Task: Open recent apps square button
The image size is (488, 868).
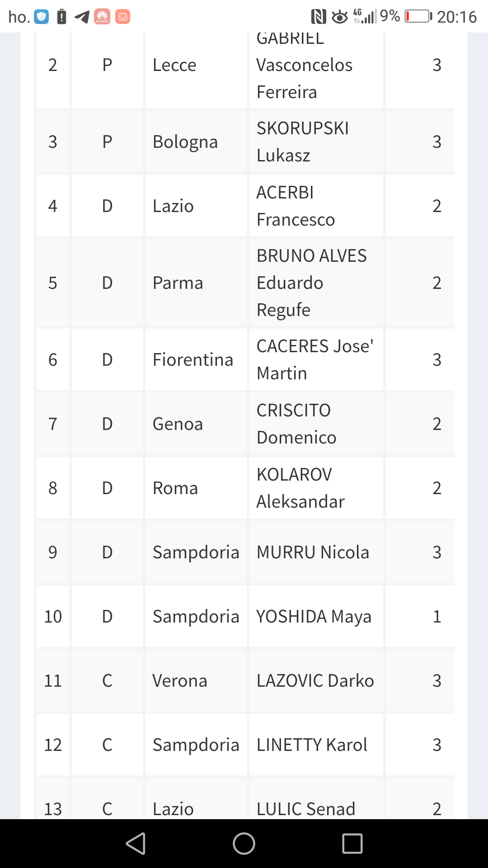Action: pos(352,844)
